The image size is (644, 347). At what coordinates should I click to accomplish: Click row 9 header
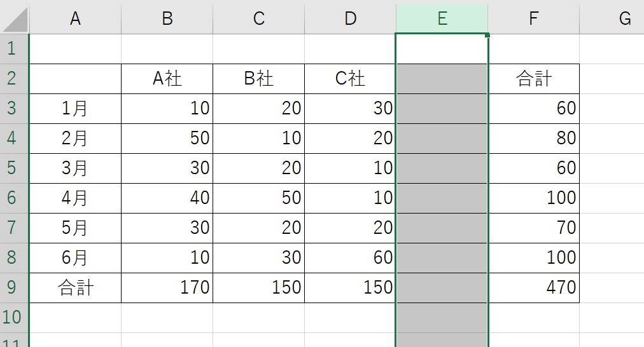pyautogui.click(x=14, y=287)
